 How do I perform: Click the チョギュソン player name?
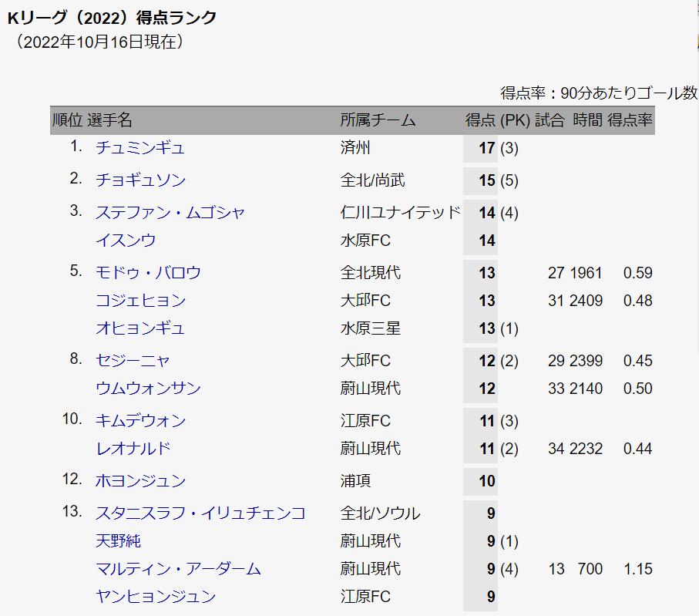pyautogui.click(x=140, y=180)
